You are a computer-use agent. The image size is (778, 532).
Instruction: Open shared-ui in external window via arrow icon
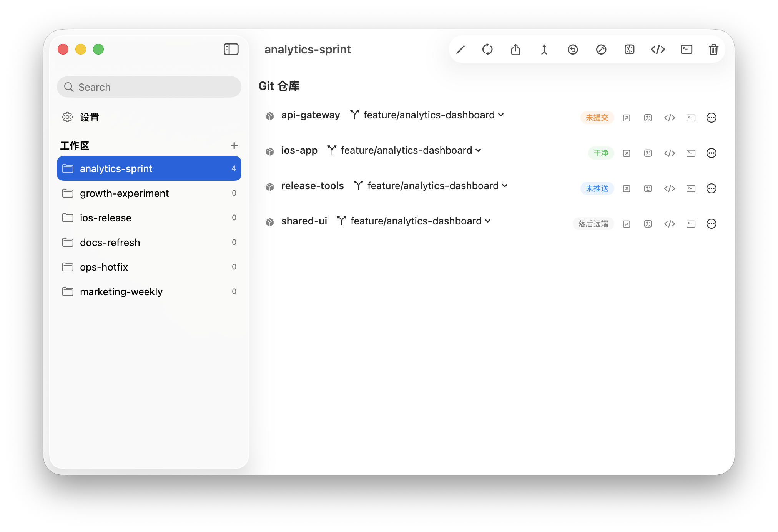point(626,224)
